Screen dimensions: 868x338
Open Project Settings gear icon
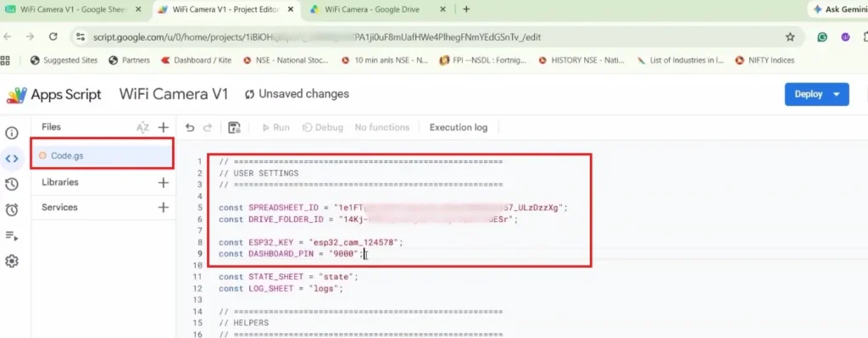(x=12, y=261)
